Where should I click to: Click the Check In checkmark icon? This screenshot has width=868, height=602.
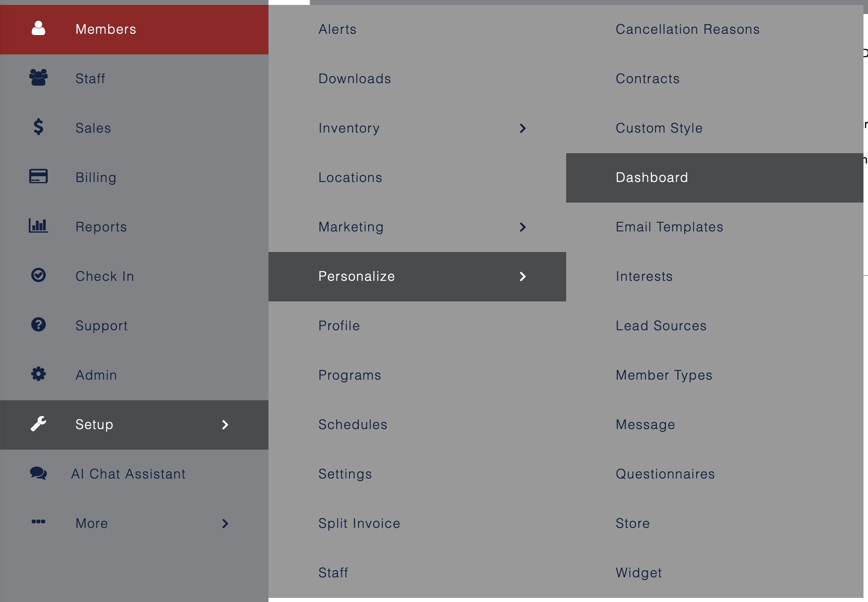pyautogui.click(x=38, y=275)
